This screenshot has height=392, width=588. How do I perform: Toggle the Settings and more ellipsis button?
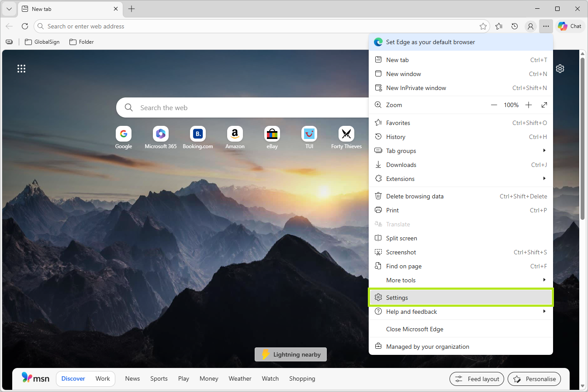click(546, 26)
